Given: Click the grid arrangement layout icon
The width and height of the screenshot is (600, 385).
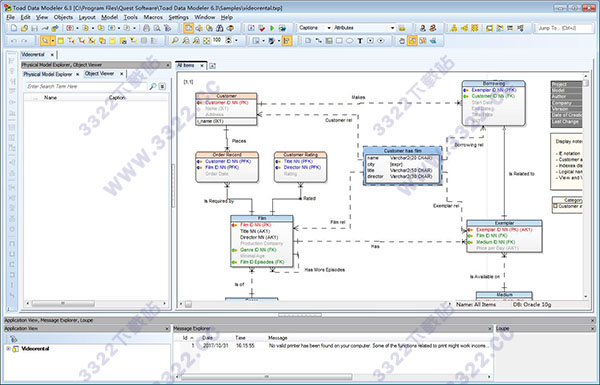Looking at the screenshot, I should tap(475, 28).
